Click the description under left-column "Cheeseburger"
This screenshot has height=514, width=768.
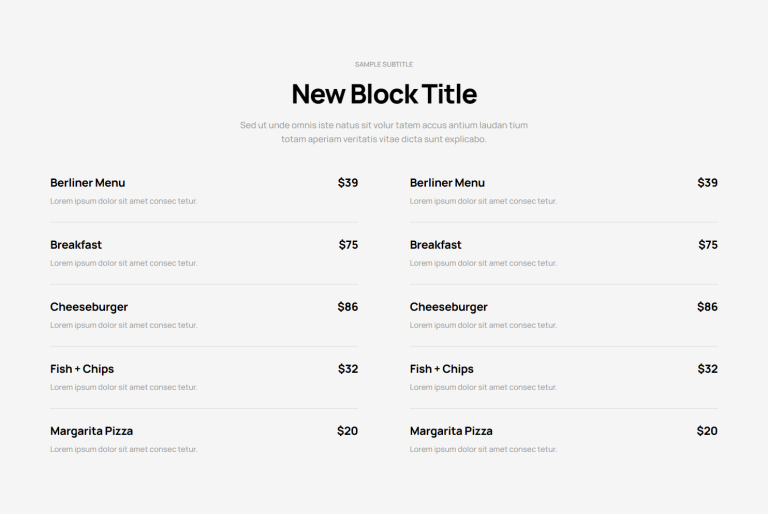pos(124,325)
